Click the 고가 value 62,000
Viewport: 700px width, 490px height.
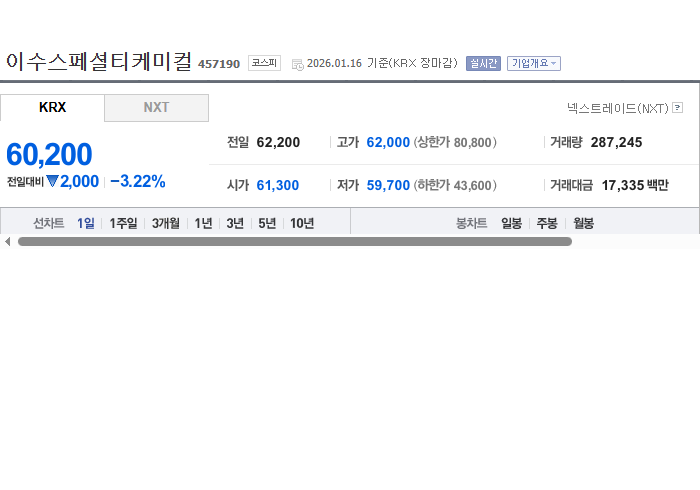click(x=388, y=142)
